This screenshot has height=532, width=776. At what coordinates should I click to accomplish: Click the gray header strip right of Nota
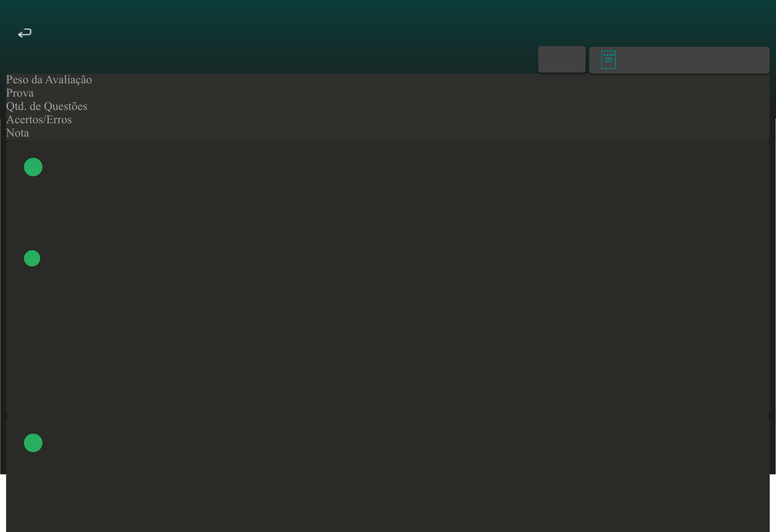(399, 133)
